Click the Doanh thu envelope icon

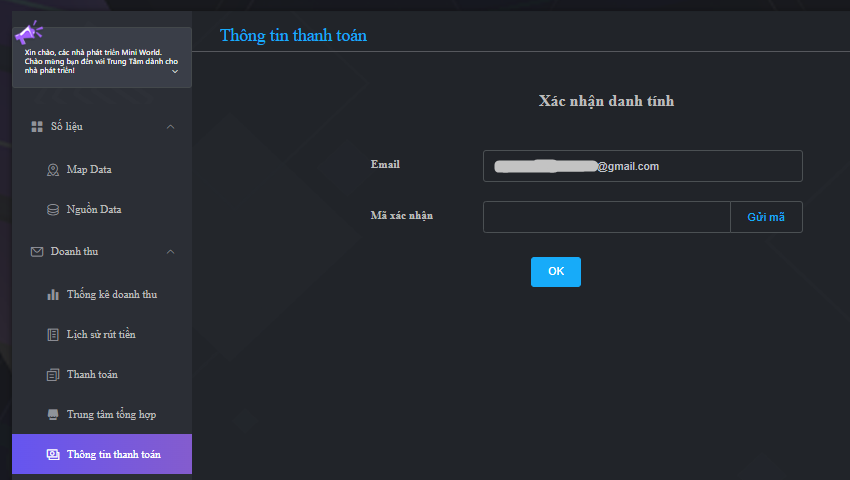click(37, 252)
